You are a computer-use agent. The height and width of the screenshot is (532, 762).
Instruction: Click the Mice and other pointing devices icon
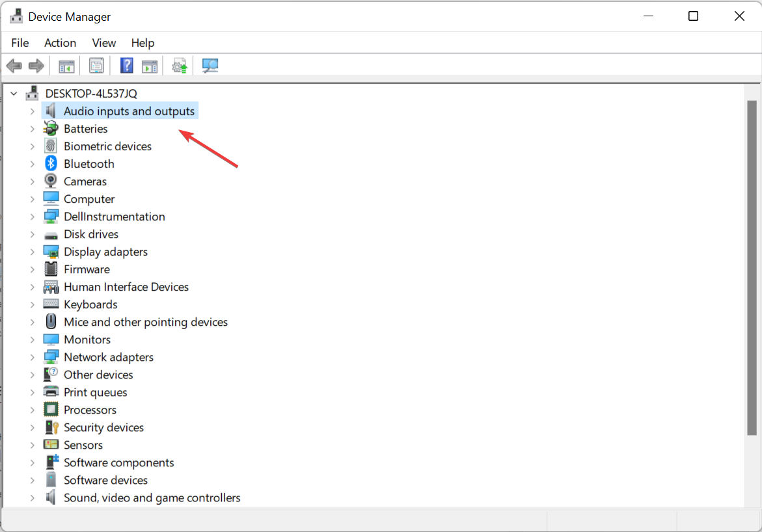click(x=51, y=322)
